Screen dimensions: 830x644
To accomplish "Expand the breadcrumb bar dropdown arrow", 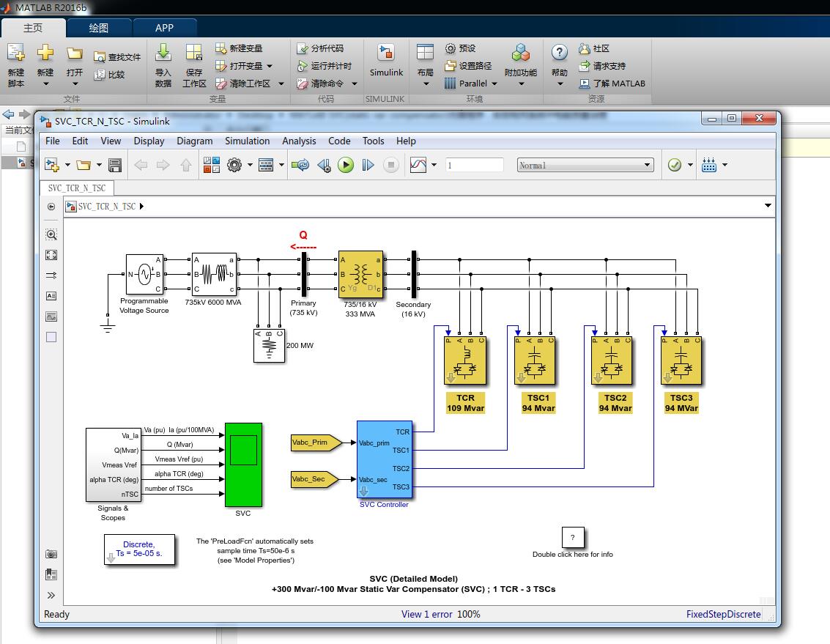I will click(768, 205).
